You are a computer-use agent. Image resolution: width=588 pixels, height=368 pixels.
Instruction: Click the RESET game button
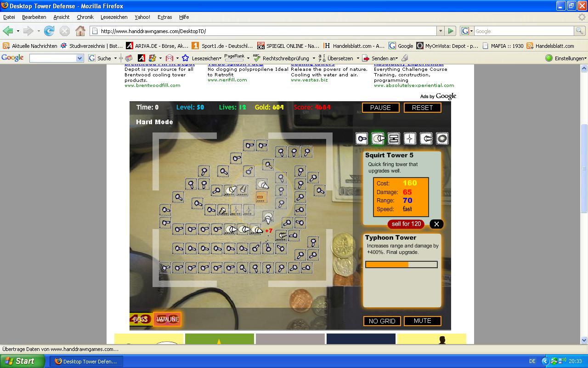pos(422,107)
